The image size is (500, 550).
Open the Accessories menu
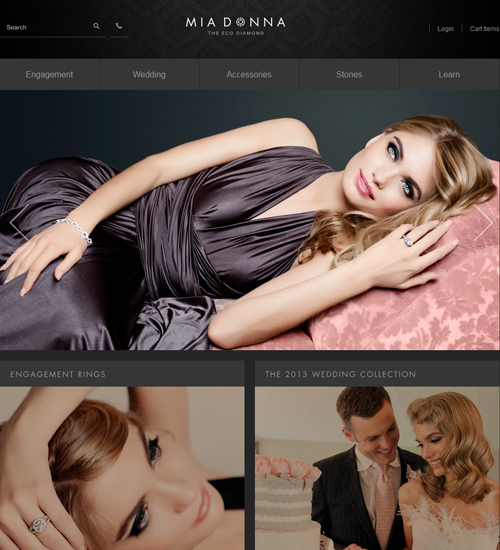pyautogui.click(x=249, y=74)
